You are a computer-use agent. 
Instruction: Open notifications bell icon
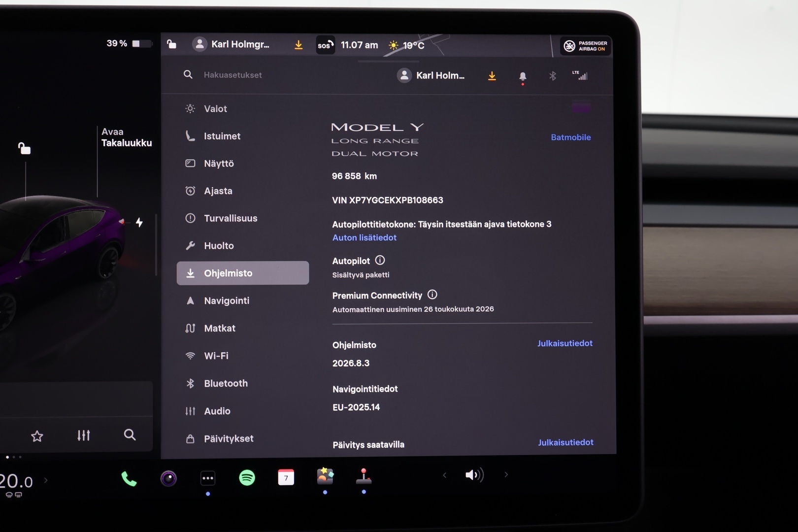pos(523,76)
